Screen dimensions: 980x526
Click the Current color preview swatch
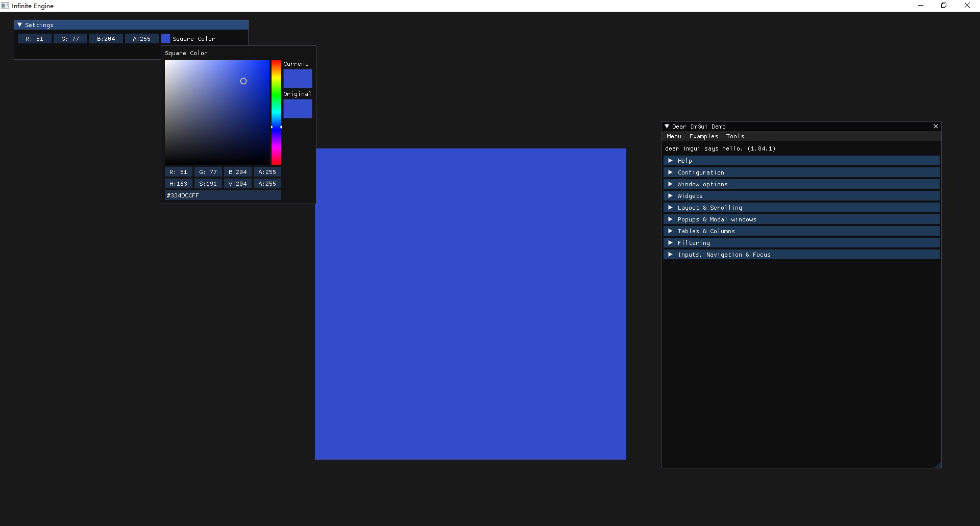pos(298,79)
